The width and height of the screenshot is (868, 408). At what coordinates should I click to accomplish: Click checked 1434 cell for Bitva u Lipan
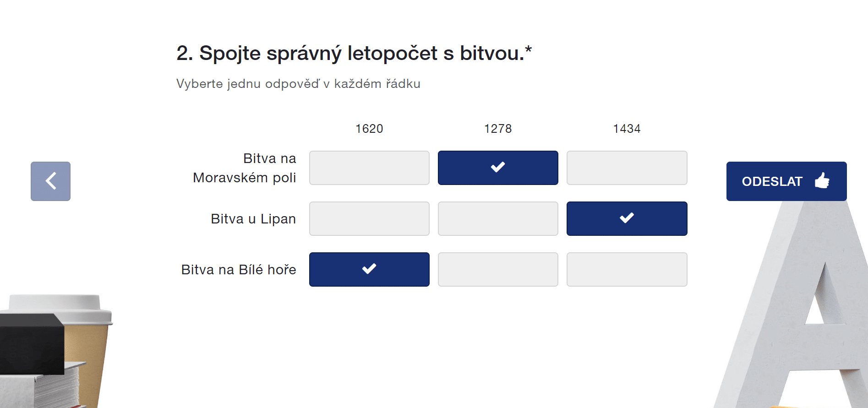[x=627, y=219]
